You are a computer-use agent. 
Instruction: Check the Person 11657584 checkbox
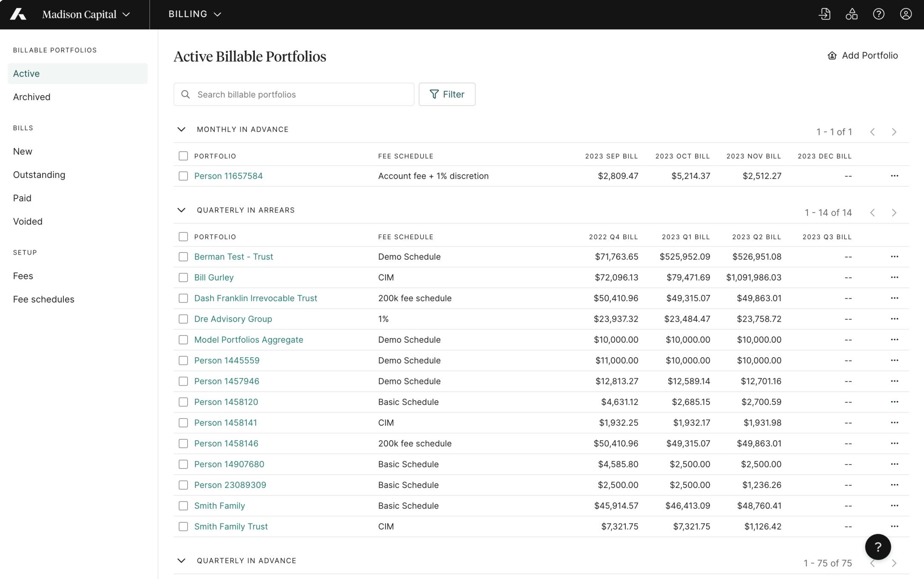183,176
